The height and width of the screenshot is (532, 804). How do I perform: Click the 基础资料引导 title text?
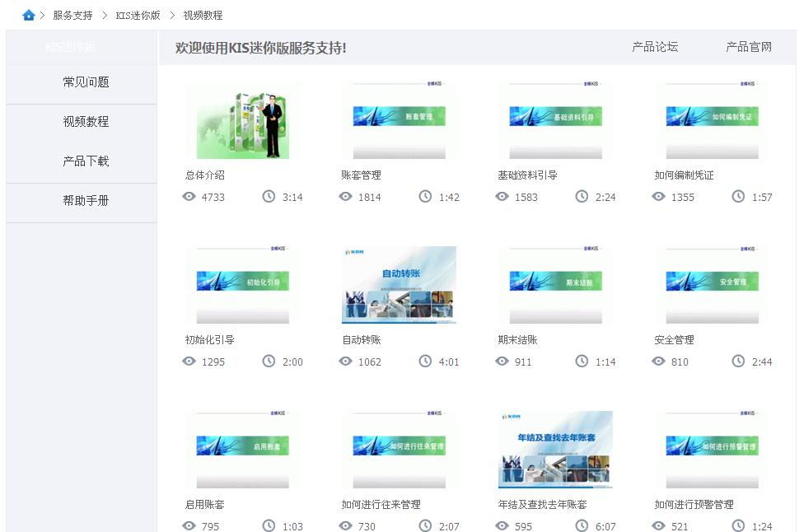pyautogui.click(x=527, y=175)
